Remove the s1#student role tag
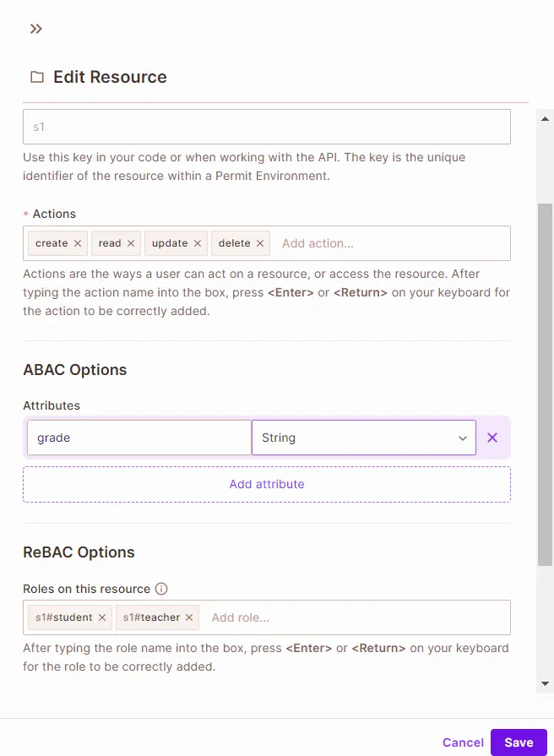554x756 pixels. pos(102,617)
